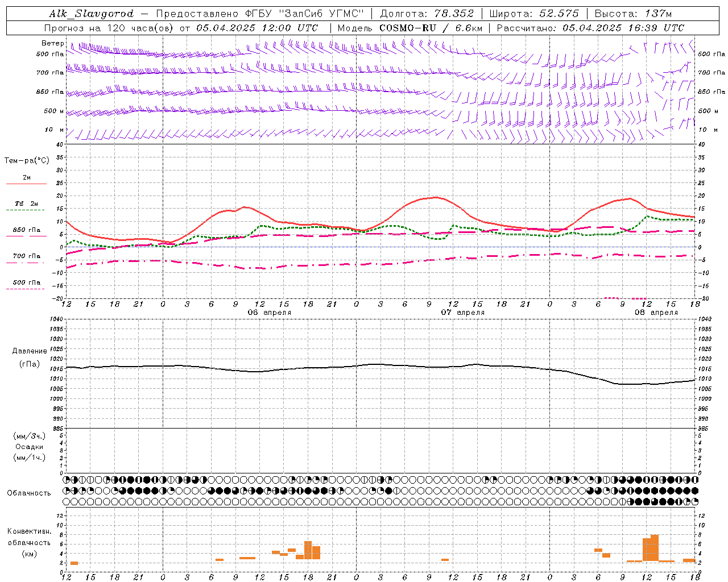This screenshot has width=728, height=582.
Task: Select the forecast start 05.04.2025 12:00 UTC
Action: click(257, 28)
